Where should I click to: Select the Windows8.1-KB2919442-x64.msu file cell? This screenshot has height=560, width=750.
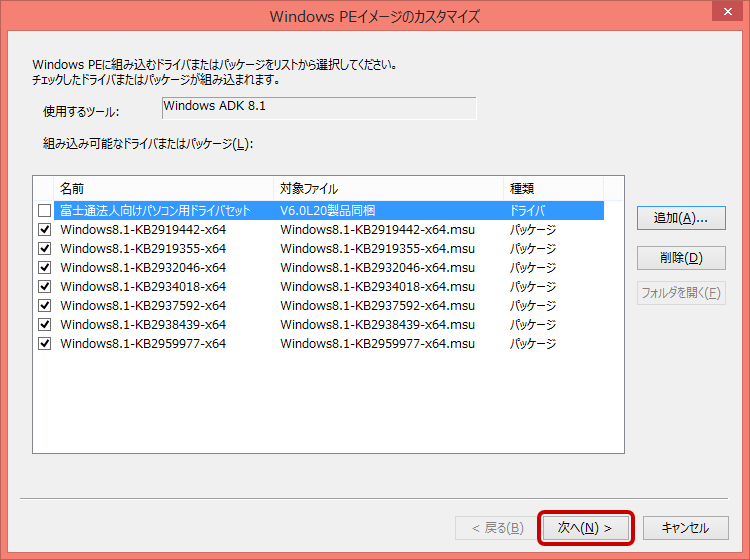click(377, 230)
